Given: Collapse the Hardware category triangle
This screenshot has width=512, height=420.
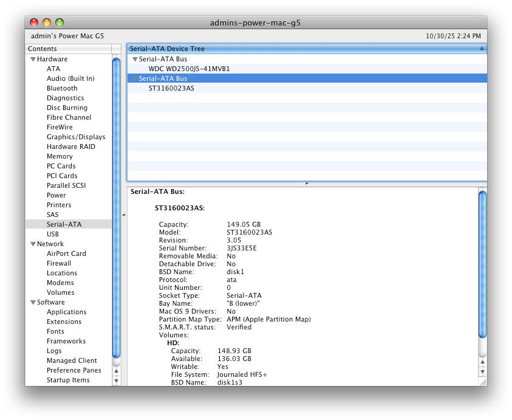Looking at the screenshot, I should tap(33, 60).
